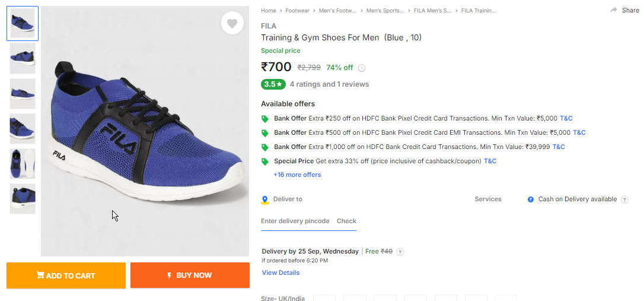The image size is (644, 301).
Task: Expand the +16 more offers list
Action: coord(297,175)
